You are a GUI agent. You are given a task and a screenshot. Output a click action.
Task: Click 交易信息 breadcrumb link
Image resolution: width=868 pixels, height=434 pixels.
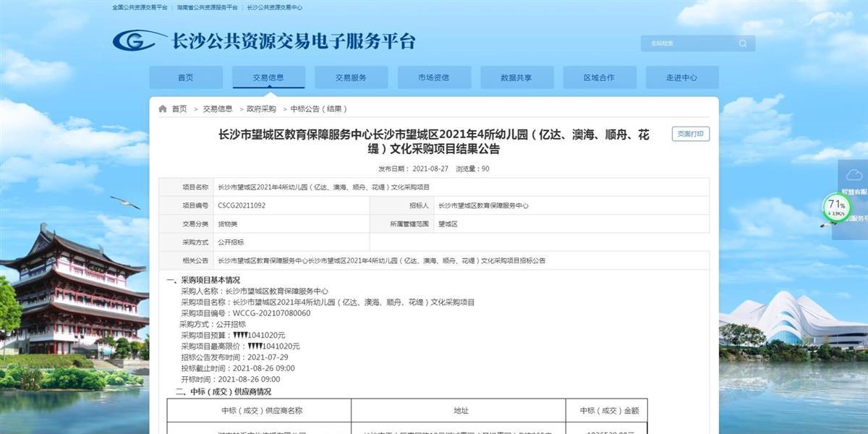[218, 109]
